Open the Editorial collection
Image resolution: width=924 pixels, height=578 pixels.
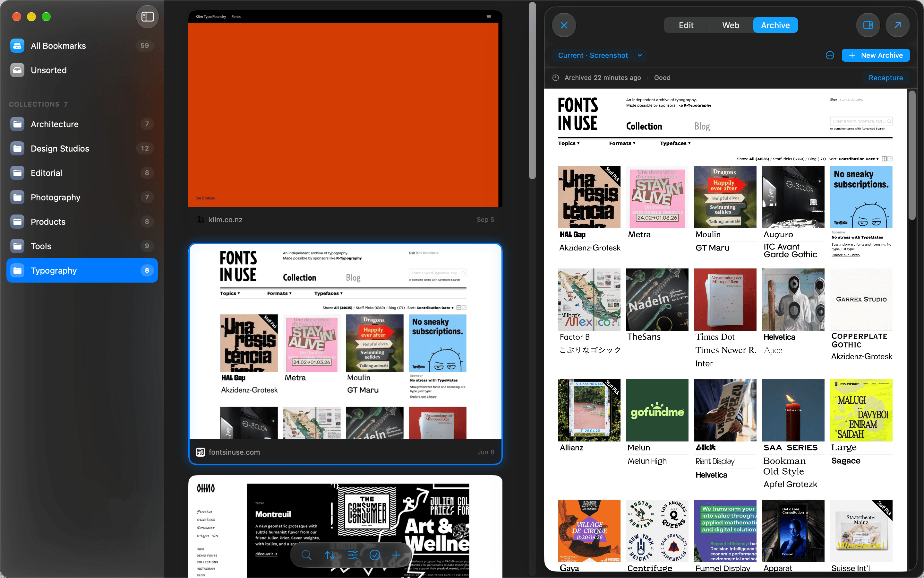coord(82,173)
